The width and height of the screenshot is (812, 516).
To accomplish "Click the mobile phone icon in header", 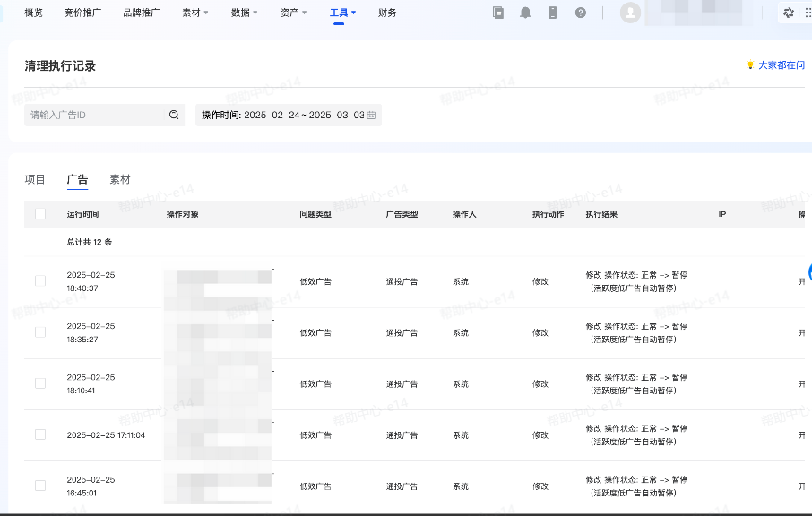I will [553, 13].
